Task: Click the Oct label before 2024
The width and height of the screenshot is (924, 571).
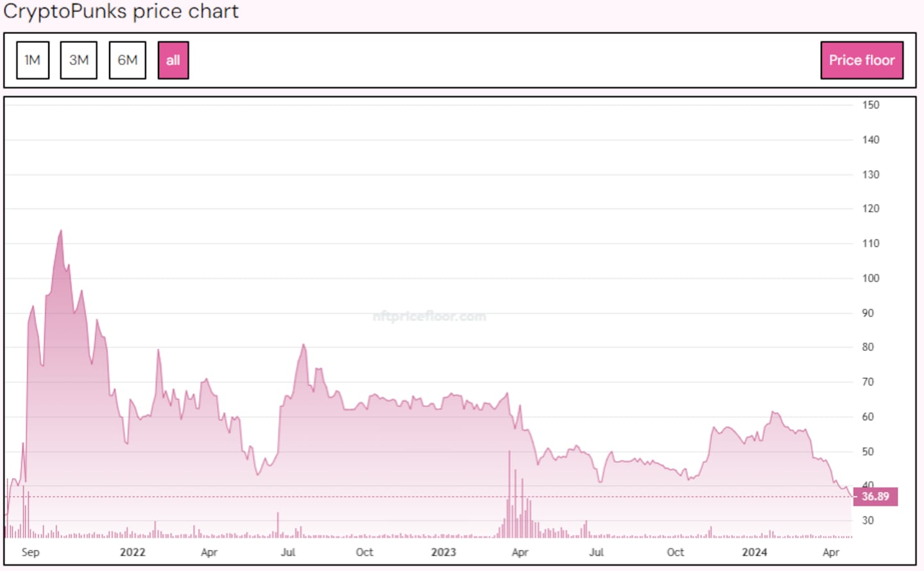Action: [675, 552]
